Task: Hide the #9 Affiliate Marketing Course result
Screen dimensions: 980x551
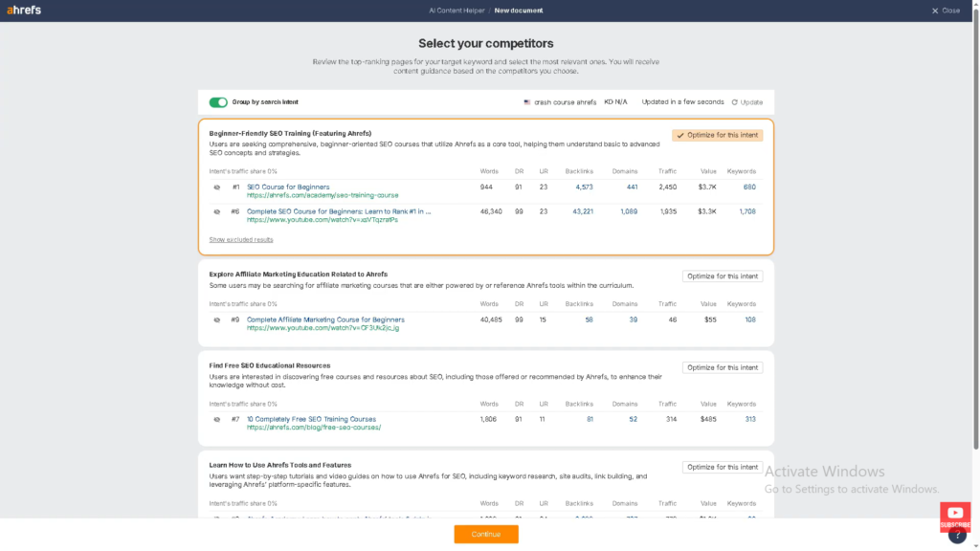Action: 217,320
